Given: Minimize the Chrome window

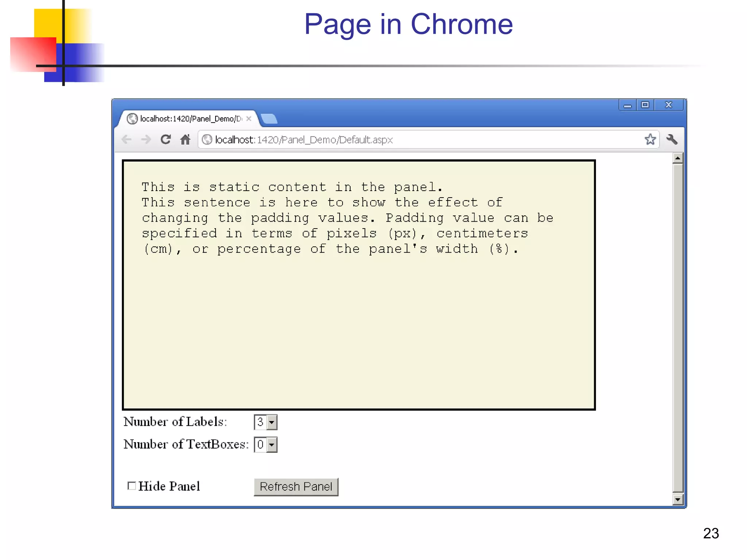Looking at the screenshot, I should tap(628, 105).
